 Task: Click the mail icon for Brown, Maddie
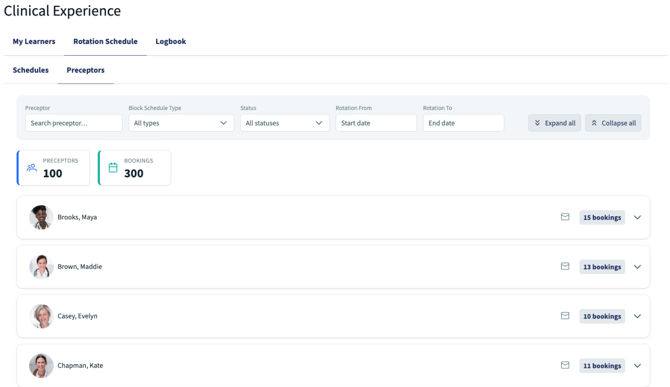pyautogui.click(x=565, y=267)
